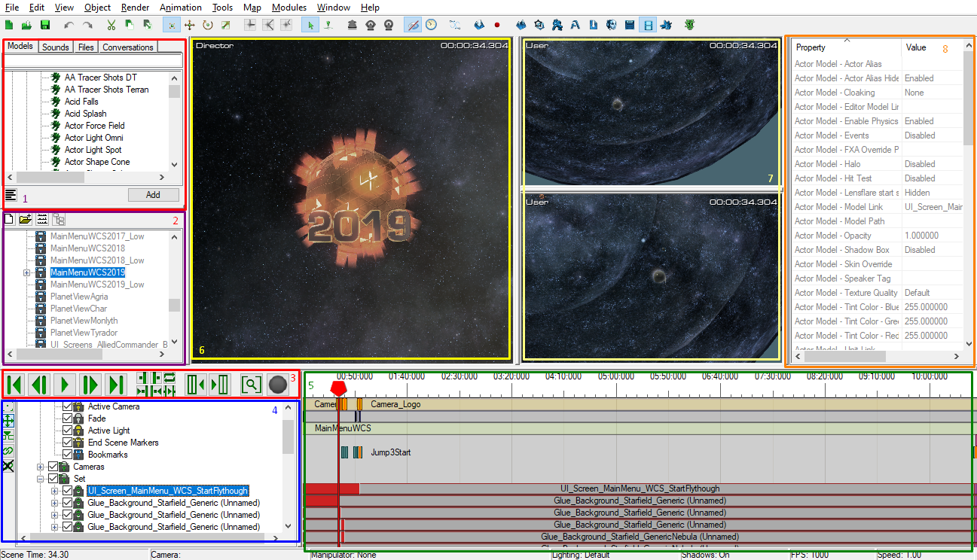This screenshot has height=560, width=977.
Task: Click the Play button in playback controls
Action: [x=65, y=385]
